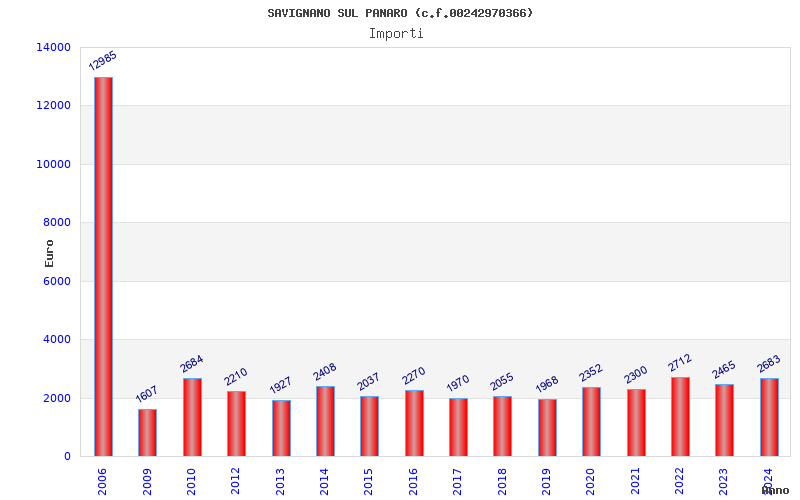800x500 pixels.
Task: Click the x-axis year label 2021
Action: 635,482
